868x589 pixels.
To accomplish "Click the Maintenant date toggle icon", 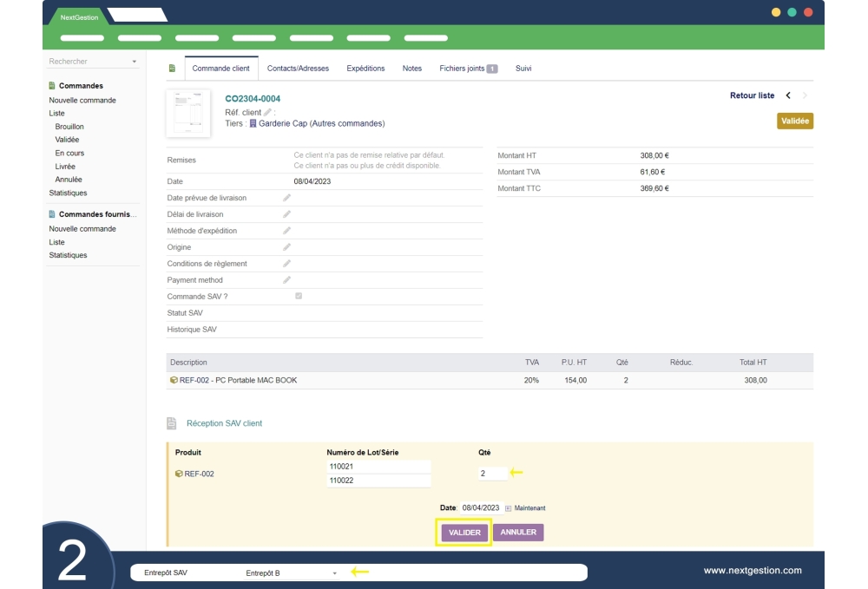I will click(509, 508).
